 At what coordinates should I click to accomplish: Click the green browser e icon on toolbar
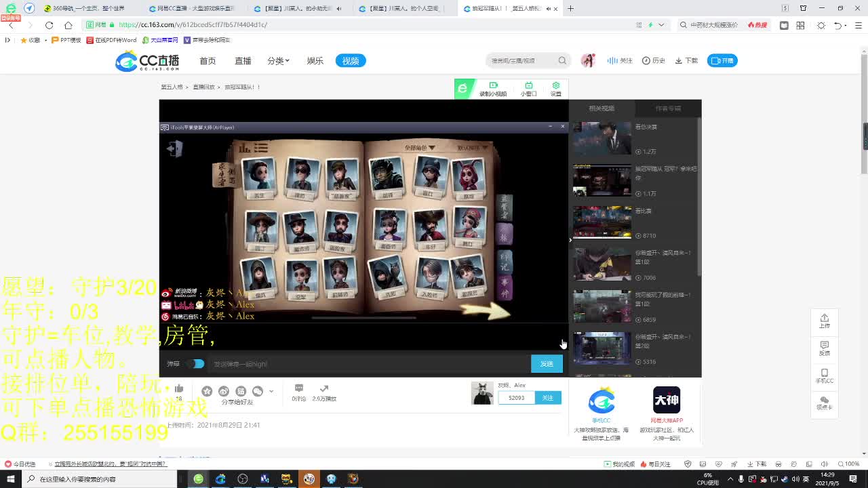point(462,89)
